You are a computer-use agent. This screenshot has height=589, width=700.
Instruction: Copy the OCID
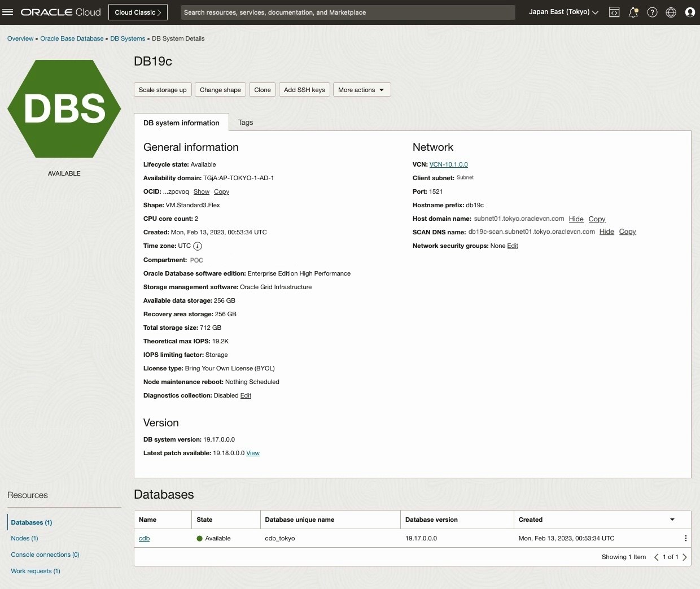coord(222,192)
